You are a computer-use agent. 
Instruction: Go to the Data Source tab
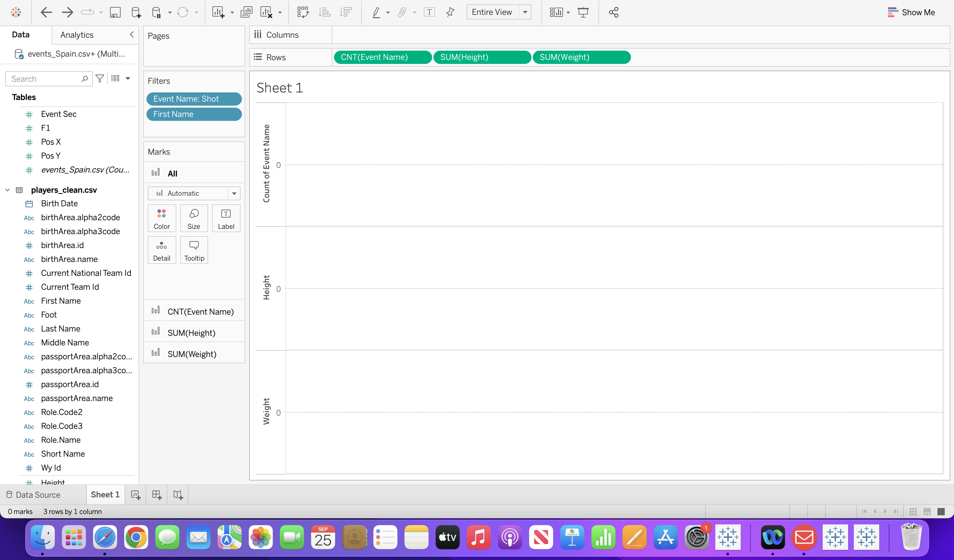pos(38,494)
